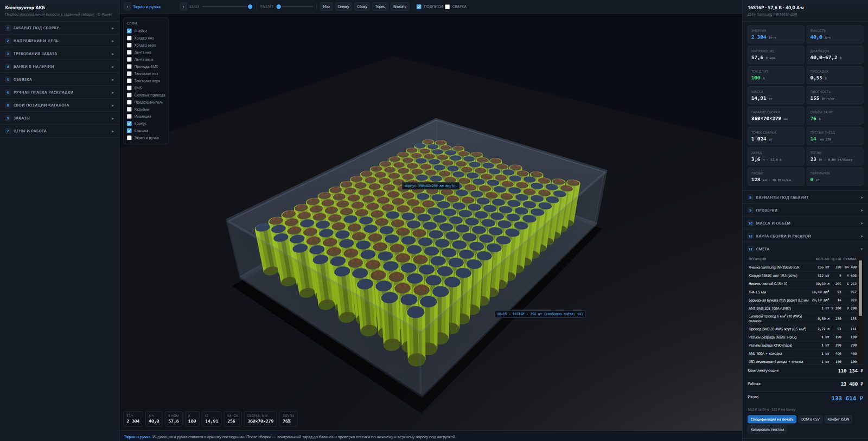Click the next assembly step arrow
The image size is (868, 441).
(183, 7)
